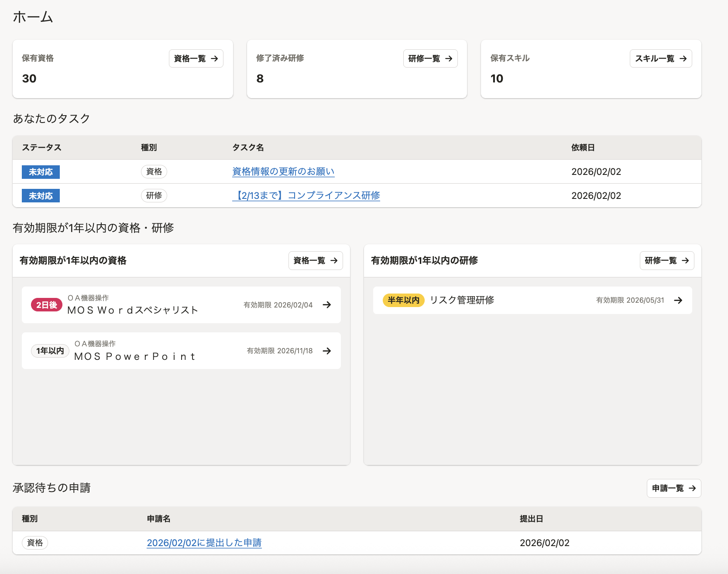This screenshot has width=728, height=574.
Task: Click the 2日後 badge
Action: point(47,305)
